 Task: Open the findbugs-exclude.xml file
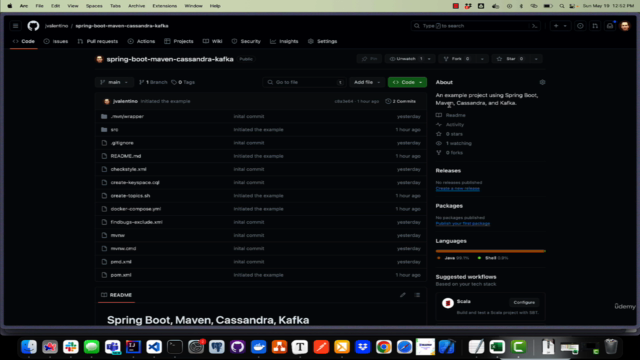coord(136,222)
